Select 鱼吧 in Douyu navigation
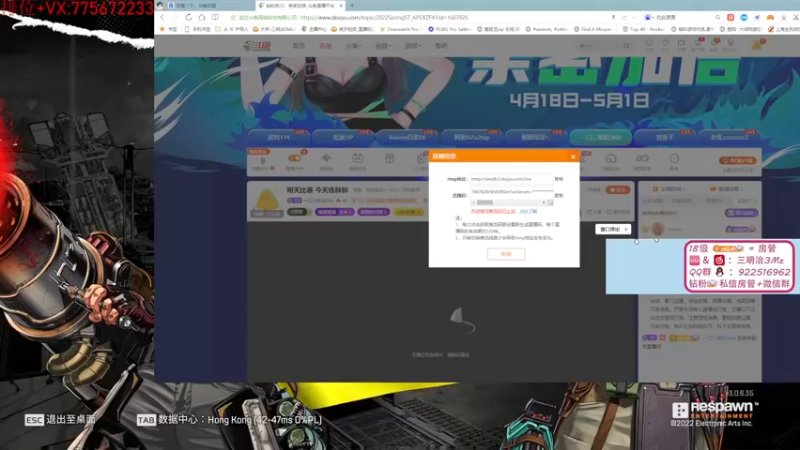The image size is (800, 450). tap(441, 46)
